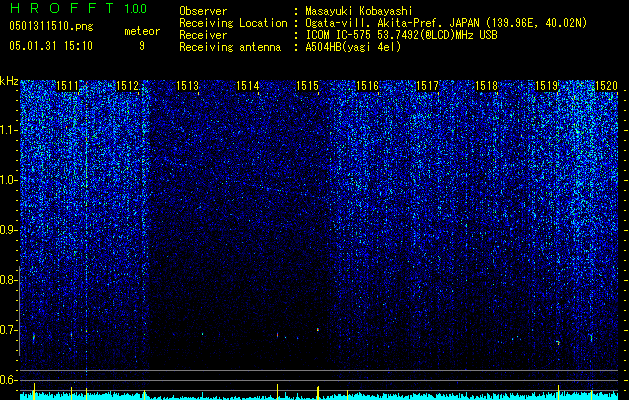Click the 0.8 kHz frequency label
Viewport: 629px width, 400px height.
[x=9, y=280]
